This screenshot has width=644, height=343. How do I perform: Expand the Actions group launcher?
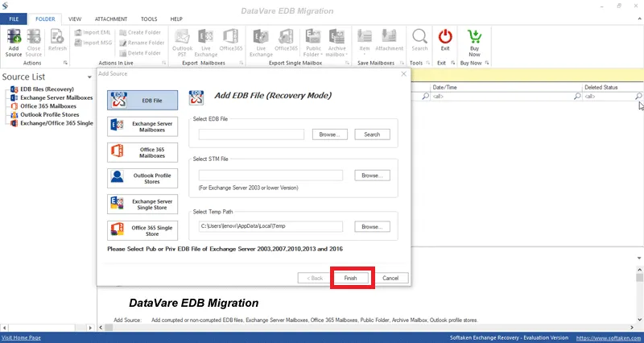pyautogui.click(x=65, y=63)
